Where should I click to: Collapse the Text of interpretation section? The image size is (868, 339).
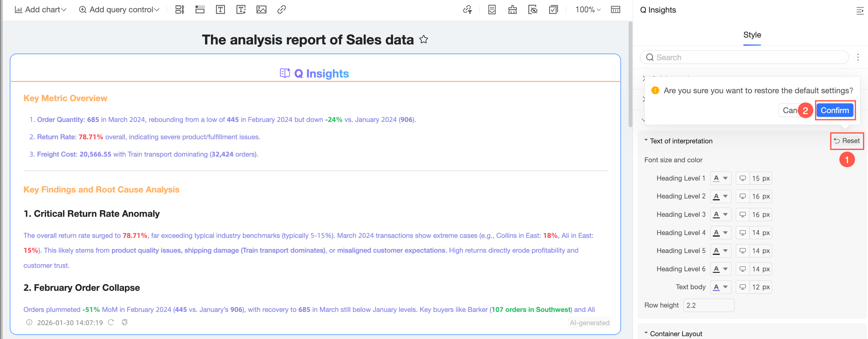pyautogui.click(x=646, y=141)
